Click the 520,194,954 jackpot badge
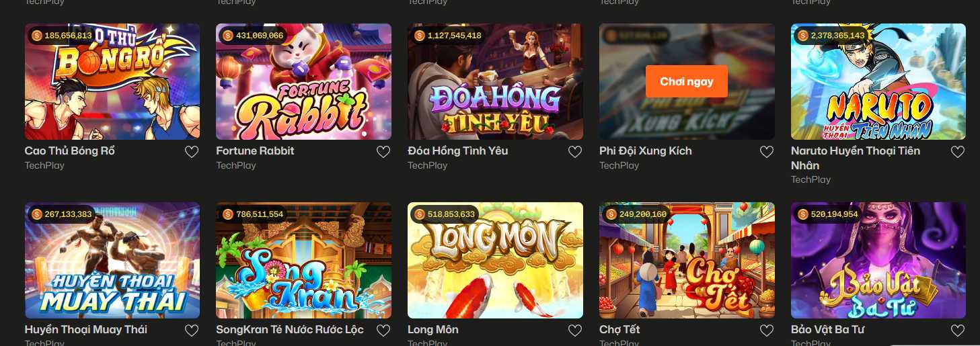Image resolution: width=980 pixels, height=346 pixels. point(829,214)
